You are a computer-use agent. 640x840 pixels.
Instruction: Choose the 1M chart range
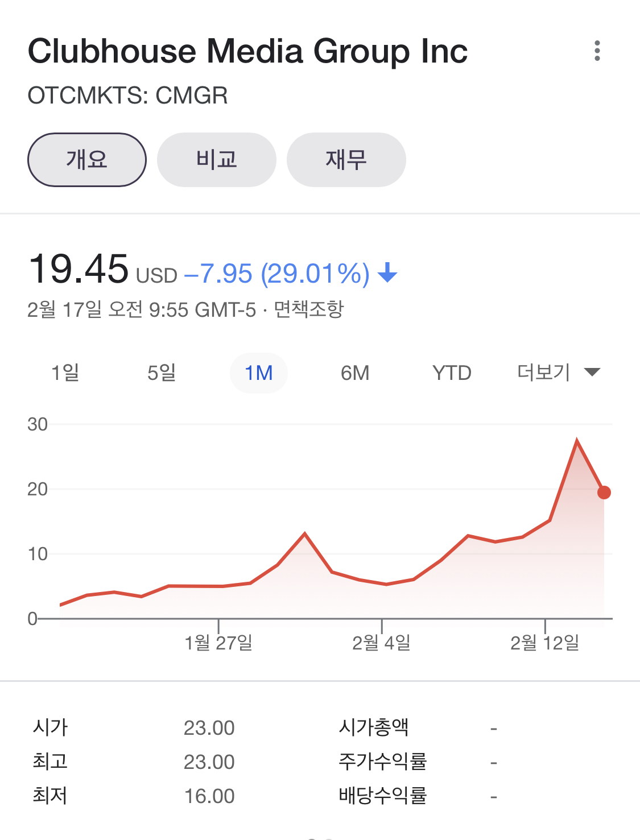coord(258,373)
